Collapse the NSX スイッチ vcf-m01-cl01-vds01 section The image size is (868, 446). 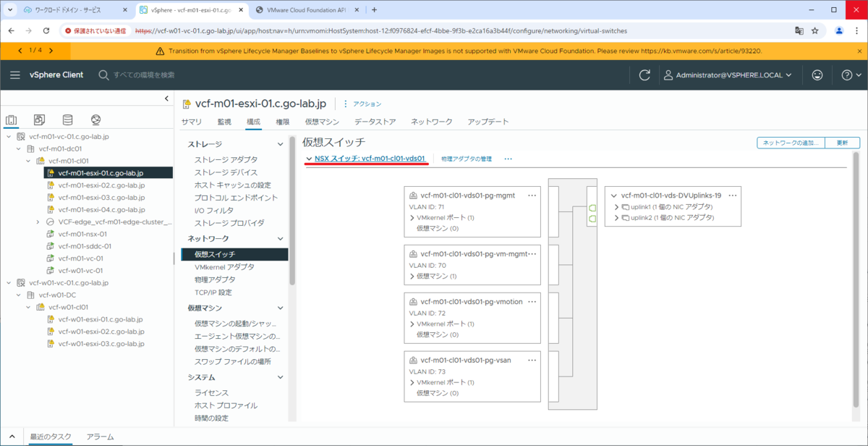[309, 159]
